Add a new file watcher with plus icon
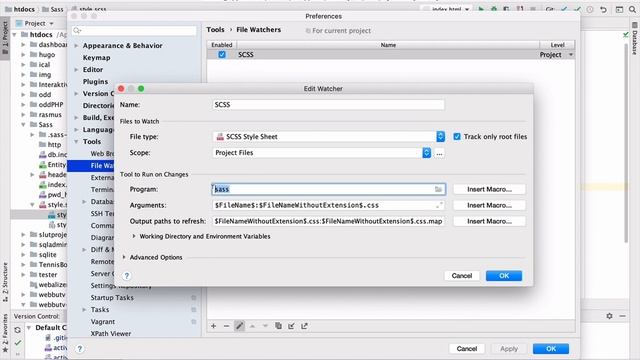The height and width of the screenshot is (360, 640). click(213, 326)
